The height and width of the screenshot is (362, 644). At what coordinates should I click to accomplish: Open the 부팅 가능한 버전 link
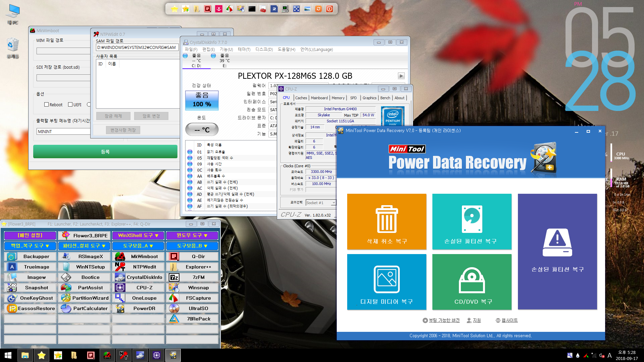coord(444,320)
